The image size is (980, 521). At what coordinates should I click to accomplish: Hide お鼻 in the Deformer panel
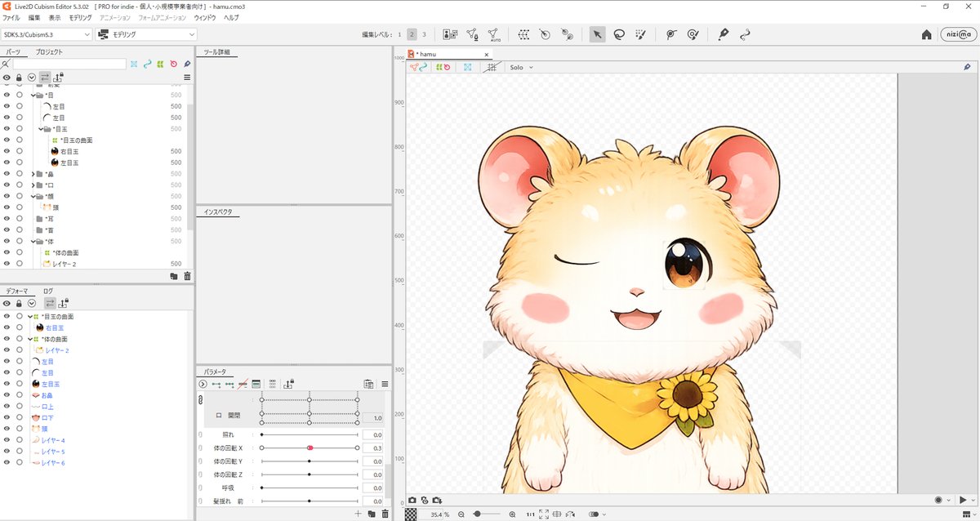7,395
